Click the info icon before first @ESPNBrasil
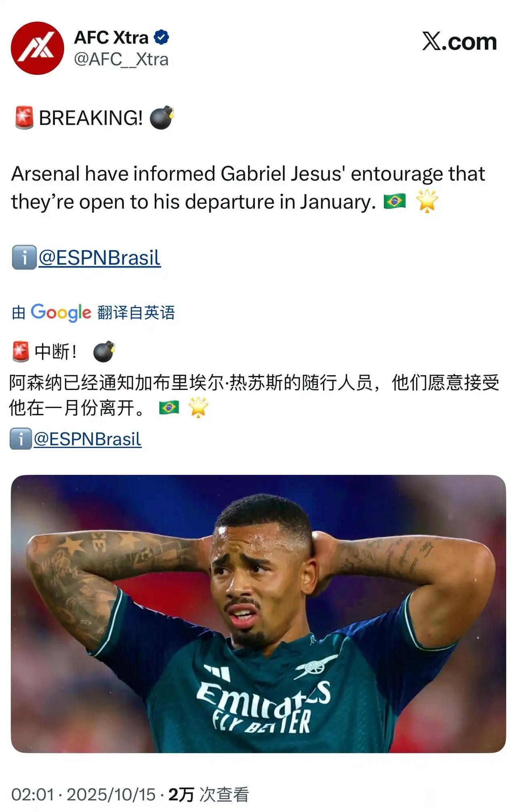The height and width of the screenshot is (812, 517). [x=24, y=257]
